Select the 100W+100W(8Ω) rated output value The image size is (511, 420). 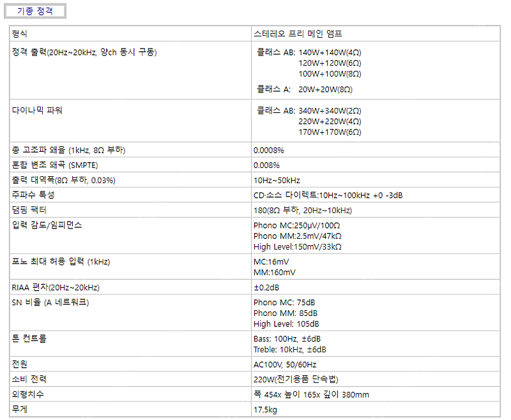(x=330, y=74)
